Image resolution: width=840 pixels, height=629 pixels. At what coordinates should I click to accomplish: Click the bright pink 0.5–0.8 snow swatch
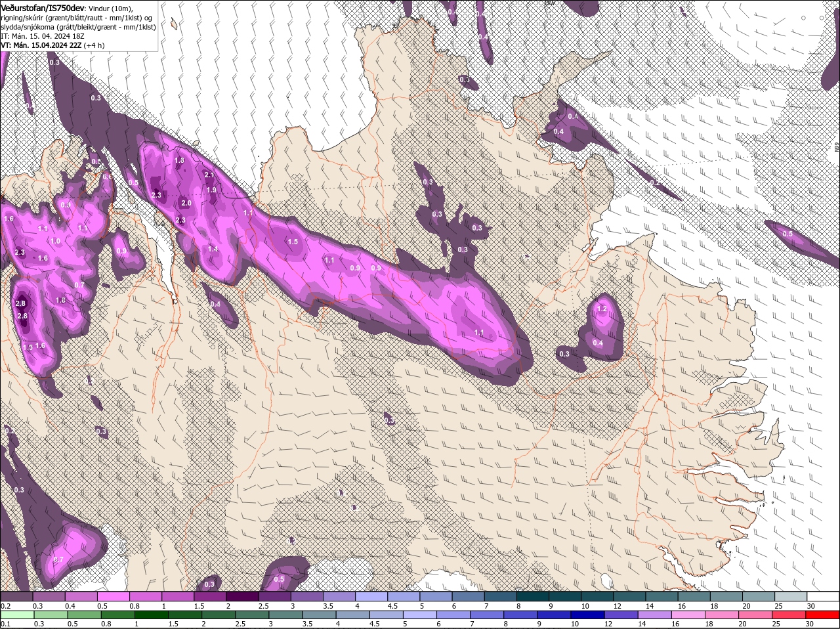point(114,596)
